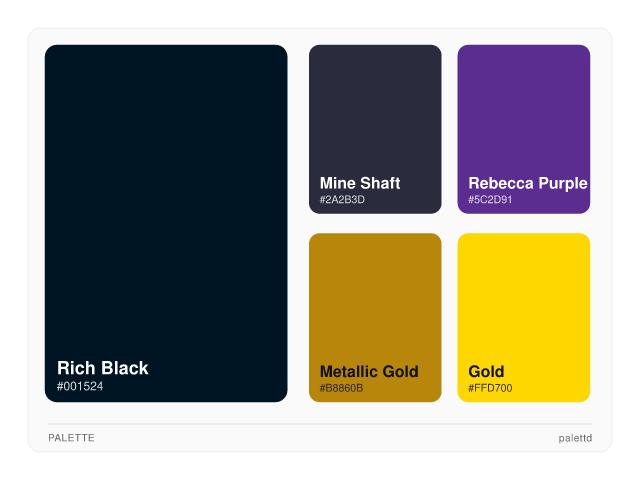Click the "Rich Black" name label
640x480 pixels.
[x=103, y=368]
